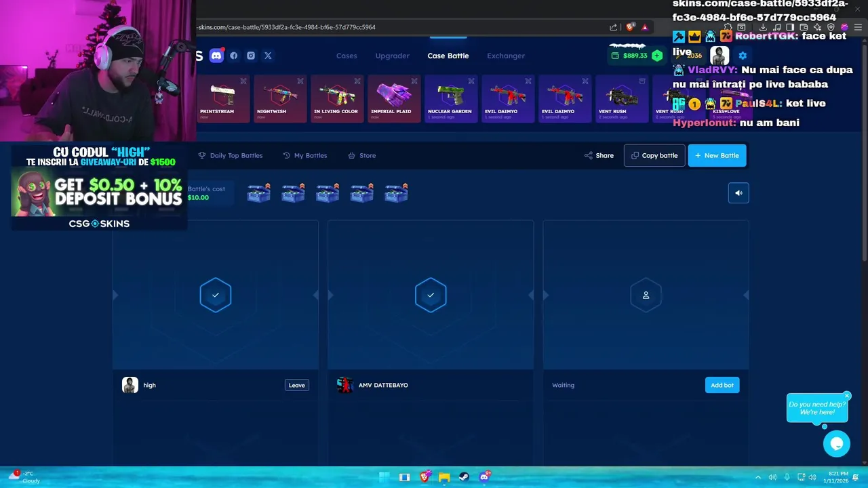Click the microphone icon in the system tray

coord(787,477)
